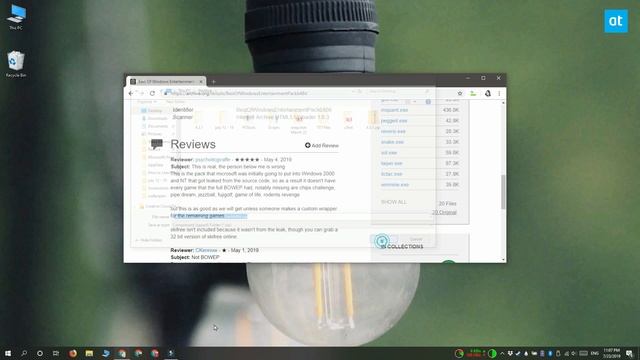This screenshot has height=360, width=640.
Task: Download the pegged.exe file link
Action: click(x=394, y=121)
